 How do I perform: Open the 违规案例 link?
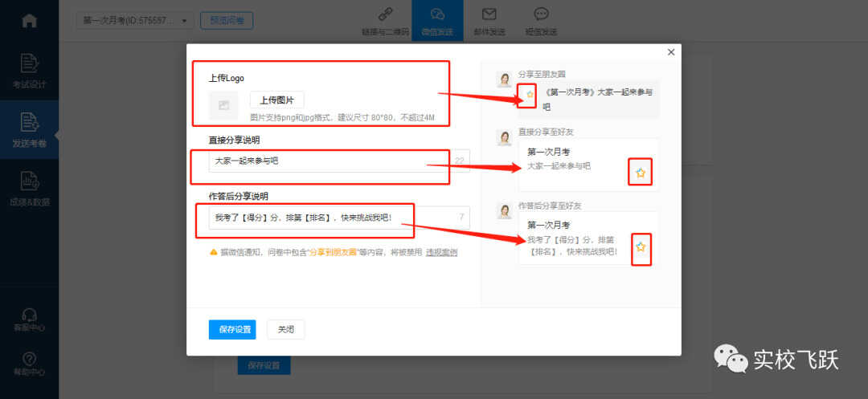441,252
